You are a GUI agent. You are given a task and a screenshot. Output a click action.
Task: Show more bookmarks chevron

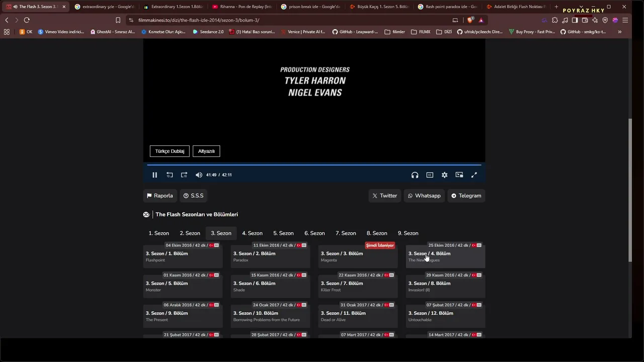[x=619, y=32]
